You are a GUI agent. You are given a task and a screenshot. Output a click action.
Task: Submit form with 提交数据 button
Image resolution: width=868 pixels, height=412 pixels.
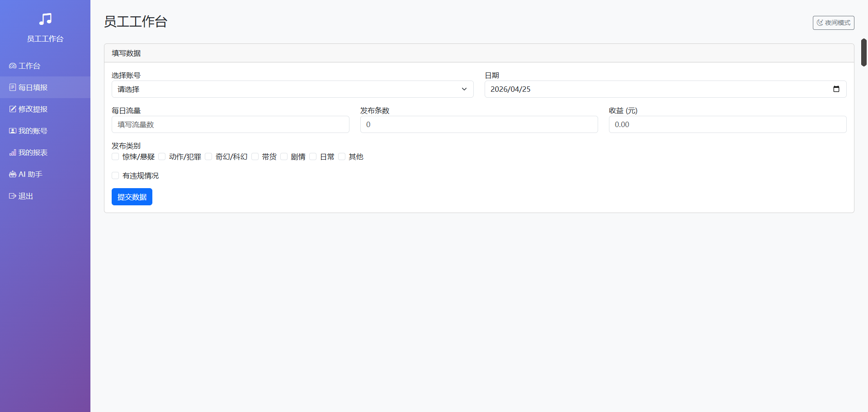132,197
